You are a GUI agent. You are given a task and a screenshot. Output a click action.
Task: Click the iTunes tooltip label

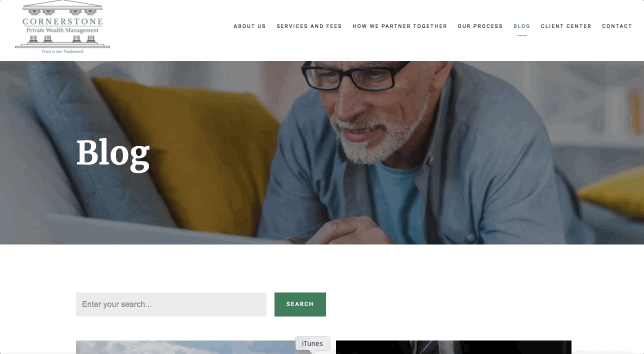click(x=312, y=343)
